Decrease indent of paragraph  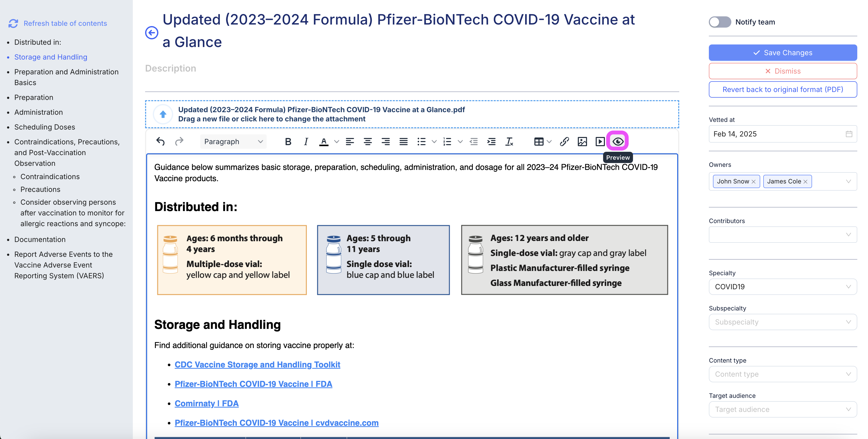coord(473,142)
